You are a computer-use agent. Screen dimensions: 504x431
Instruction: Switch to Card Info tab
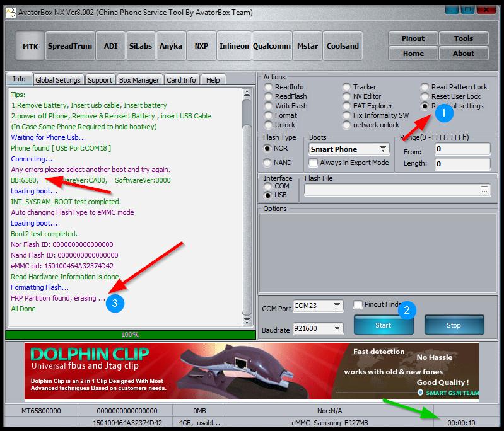[x=181, y=79]
